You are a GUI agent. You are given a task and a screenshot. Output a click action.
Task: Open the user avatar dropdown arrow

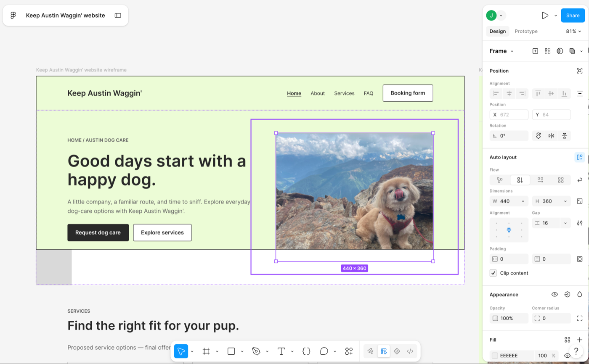pyautogui.click(x=501, y=16)
